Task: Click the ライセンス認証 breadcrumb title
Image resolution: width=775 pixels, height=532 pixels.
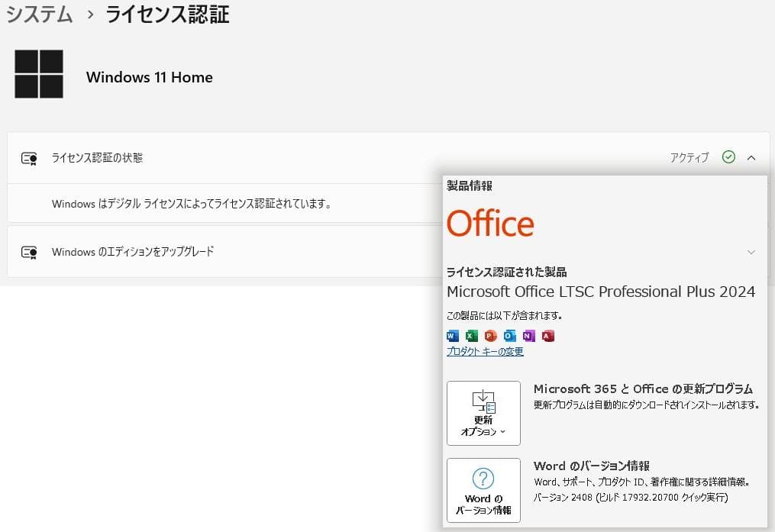Action: click(x=167, y=15)
